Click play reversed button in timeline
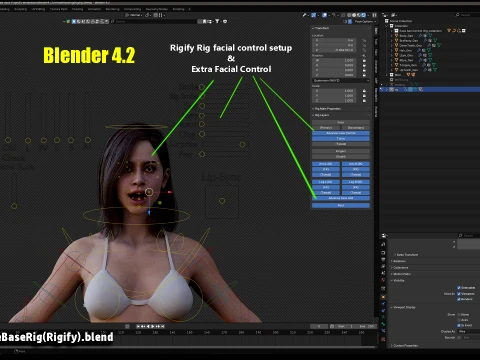Viewport: 480px width, 360px height. 149,326
